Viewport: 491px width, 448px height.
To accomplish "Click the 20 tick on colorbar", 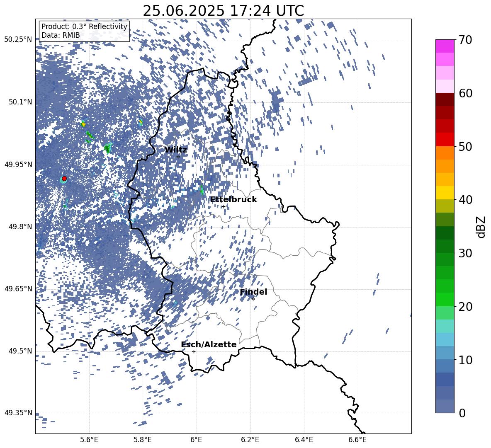I will (466, 307).
